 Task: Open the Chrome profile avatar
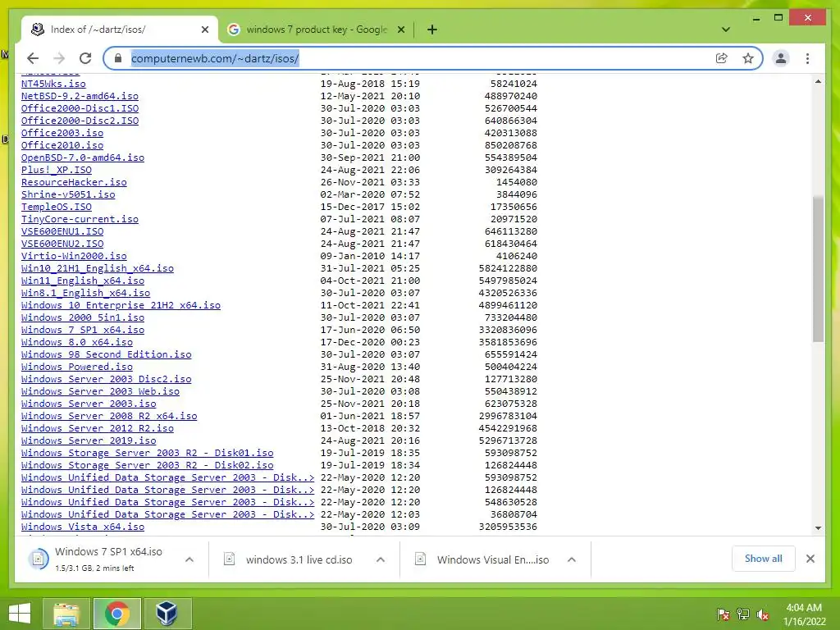[x=781, y=58]
